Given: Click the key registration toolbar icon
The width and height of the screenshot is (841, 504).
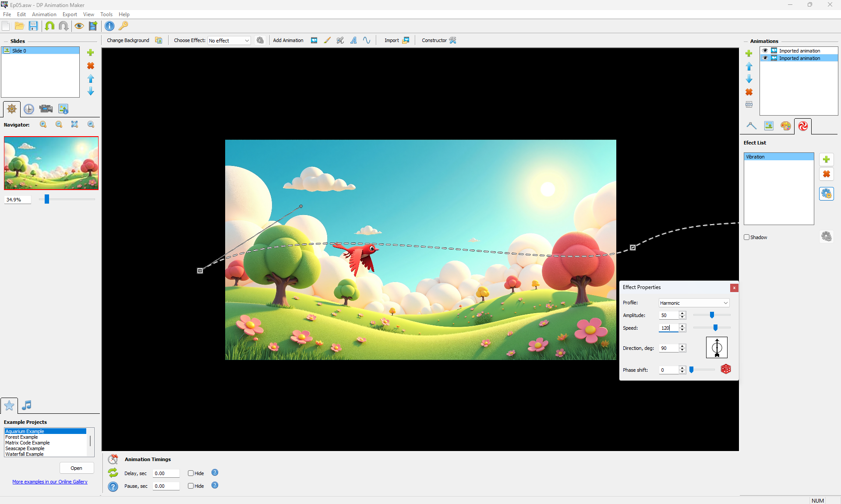Looking at the screenshot, I should click(124, 26).
